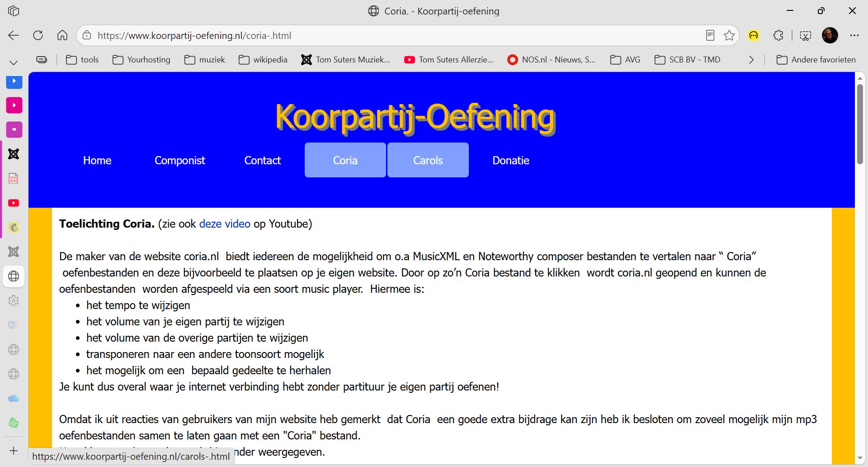This screenshot has height=467, width=868.
Task: Switch to the Mailchimp monkey vertical tab
Action: [x=14, y=228]
